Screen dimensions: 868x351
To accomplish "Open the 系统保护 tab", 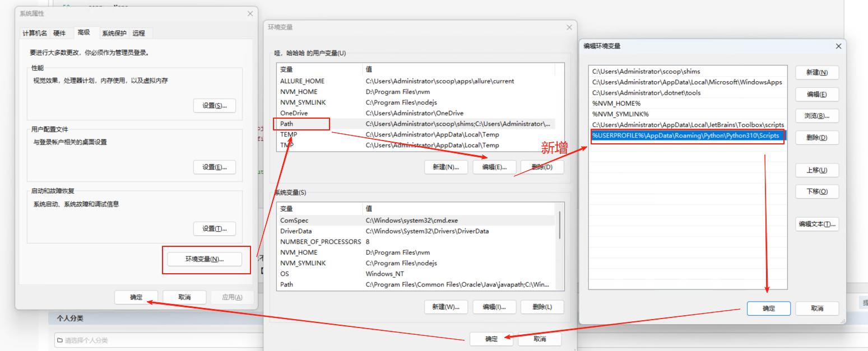I will (x=114, y=33).
